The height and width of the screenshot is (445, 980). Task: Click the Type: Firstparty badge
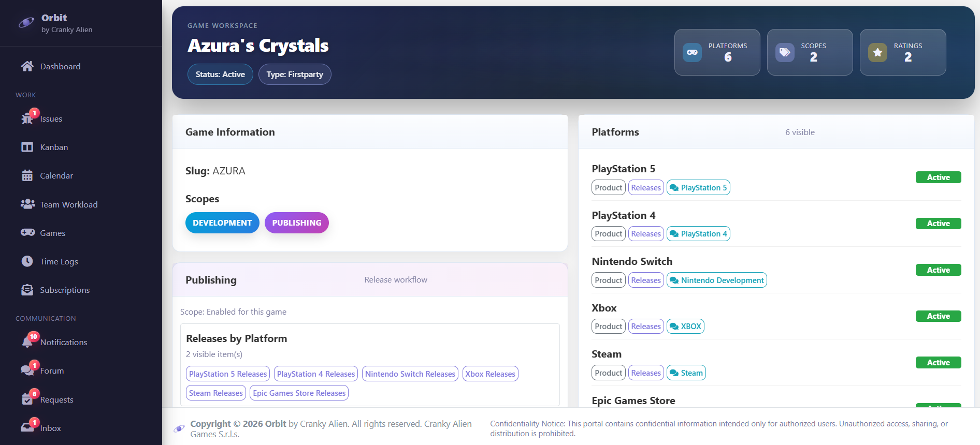click(295, 74)
